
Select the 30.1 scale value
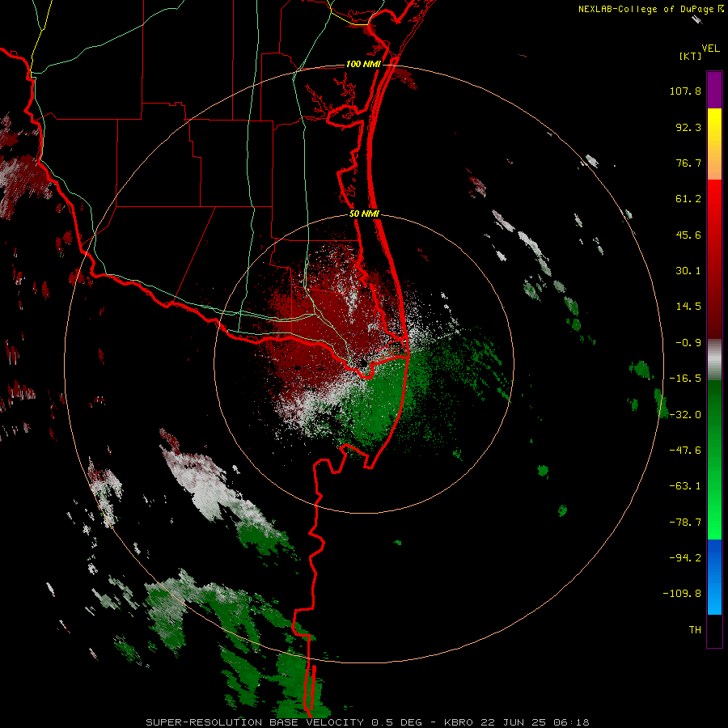[688, 271]
